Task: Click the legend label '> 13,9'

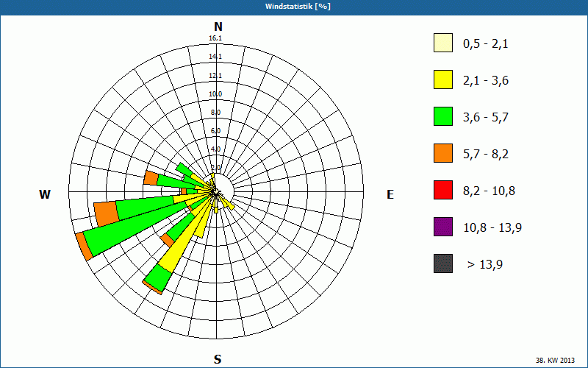Action: click(485, 265)
